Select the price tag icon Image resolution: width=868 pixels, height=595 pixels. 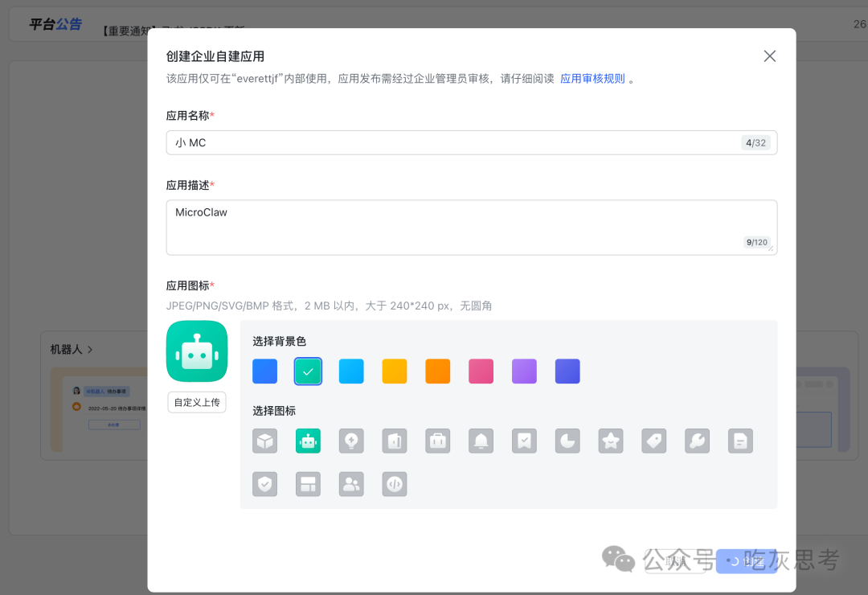653,441
